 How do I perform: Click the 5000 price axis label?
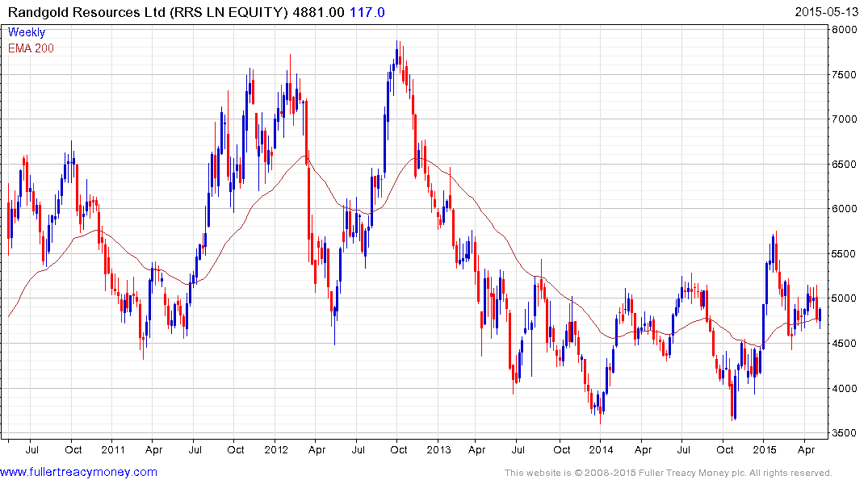click(x=845, y=298)
